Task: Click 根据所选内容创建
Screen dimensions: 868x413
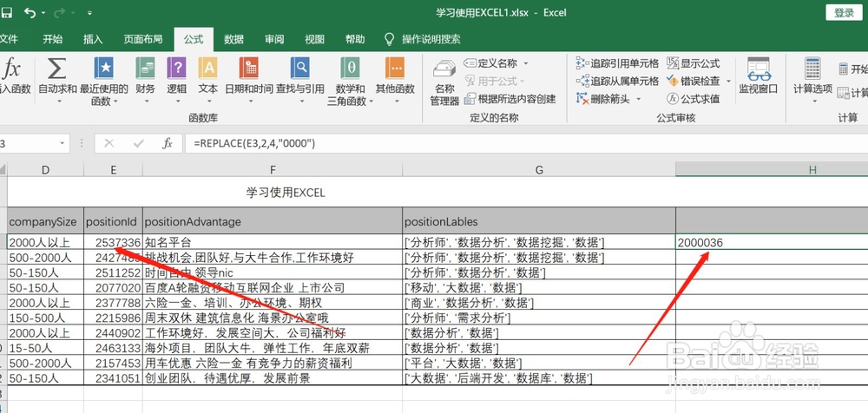Action: [x=510, y=99]
